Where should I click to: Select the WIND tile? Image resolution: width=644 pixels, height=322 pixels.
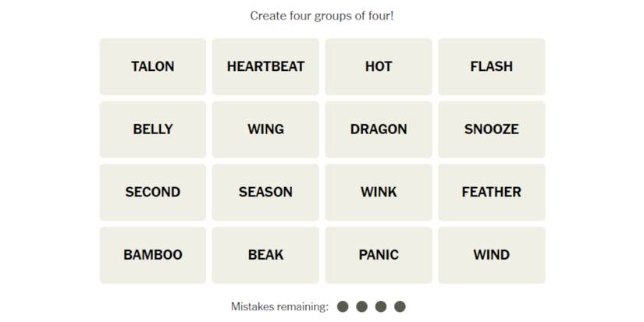click(x=491, y=255)
